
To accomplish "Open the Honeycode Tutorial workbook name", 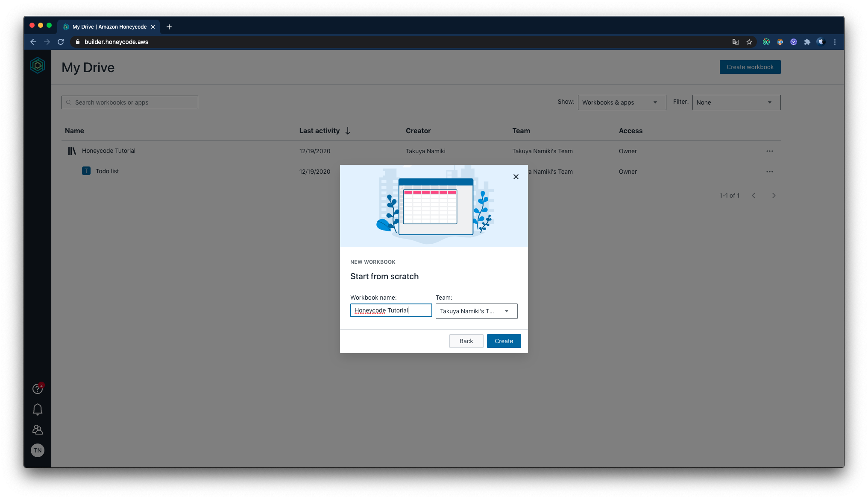I will [108, 151].
